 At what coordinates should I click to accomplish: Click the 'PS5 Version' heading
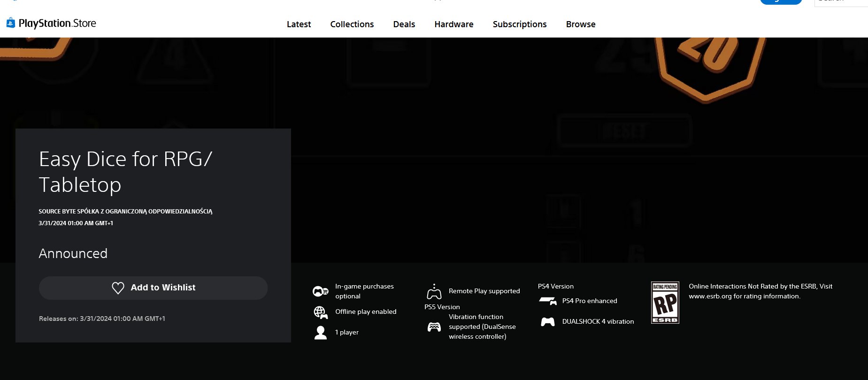(x=442, y=307)
